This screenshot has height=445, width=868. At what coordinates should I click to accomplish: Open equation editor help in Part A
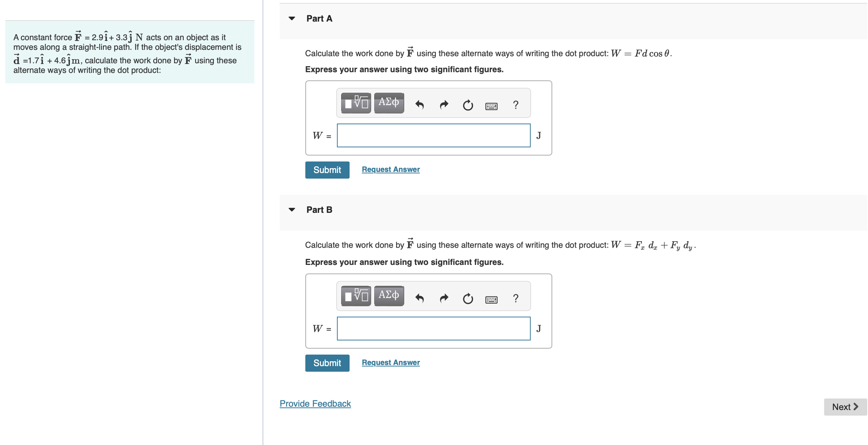point(515,105)
